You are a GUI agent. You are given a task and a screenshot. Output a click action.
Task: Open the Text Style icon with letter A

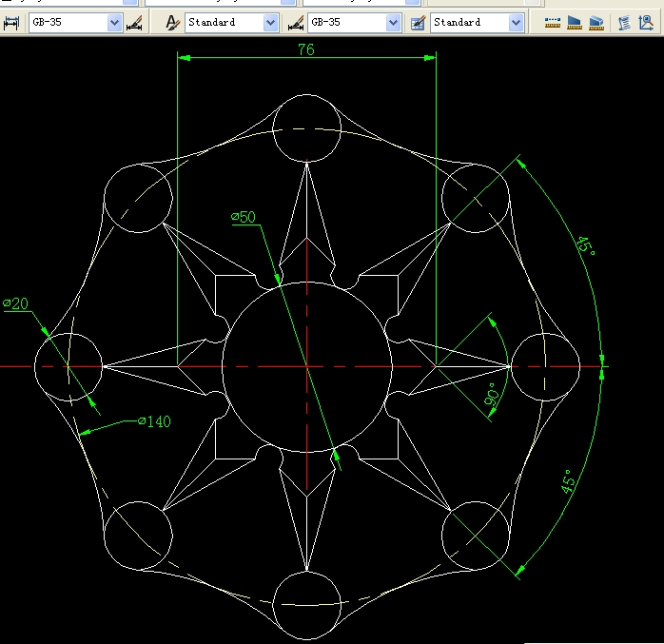(172, 23)
